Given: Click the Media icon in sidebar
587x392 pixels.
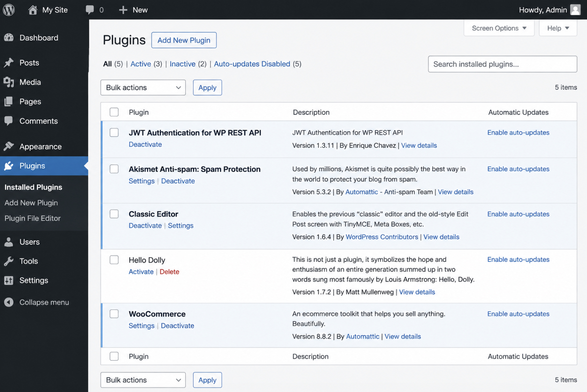Looking at the screenshot, I should [x=9, y=82].
